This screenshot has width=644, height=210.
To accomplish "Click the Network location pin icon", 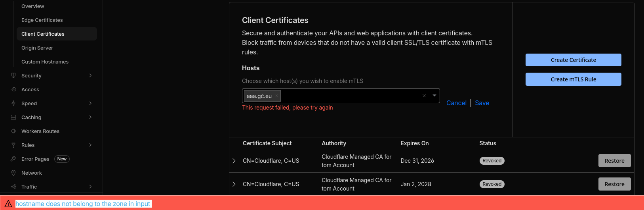I will tap(13, 173).
